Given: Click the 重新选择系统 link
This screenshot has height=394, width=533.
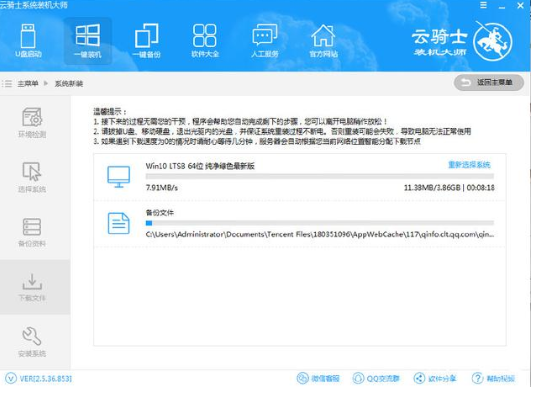Looking at the screenshot, I should [x=469, y=165].
